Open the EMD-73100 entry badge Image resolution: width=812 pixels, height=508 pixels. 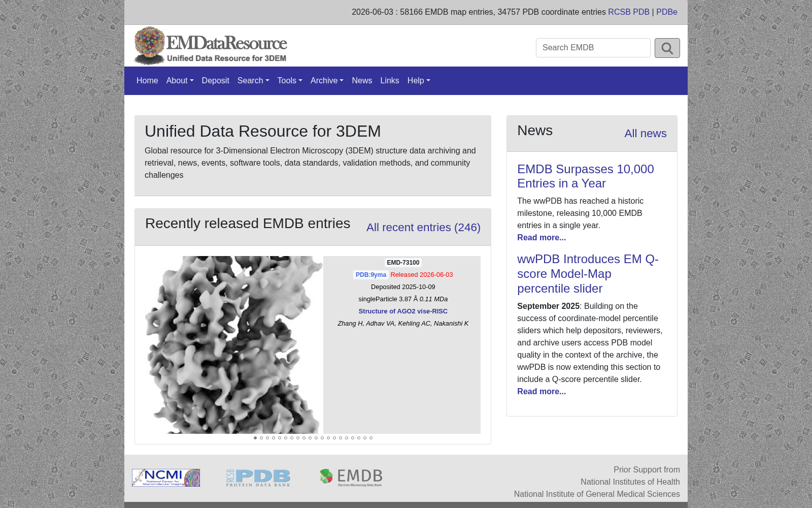pos(403,263)
